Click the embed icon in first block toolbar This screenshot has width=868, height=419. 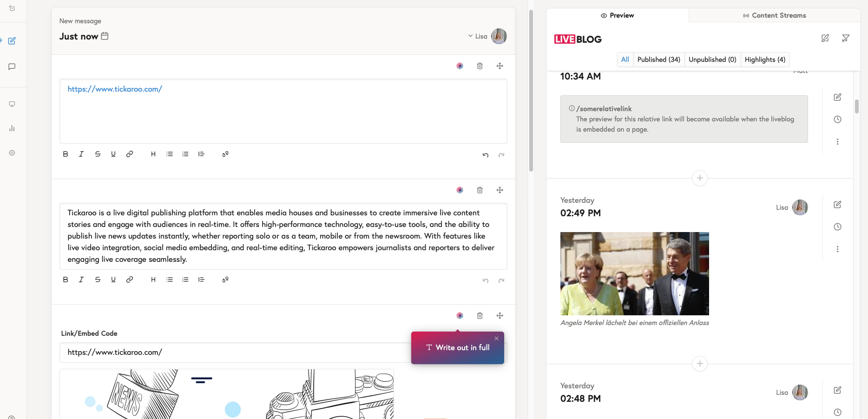click(x=225, y=154)
